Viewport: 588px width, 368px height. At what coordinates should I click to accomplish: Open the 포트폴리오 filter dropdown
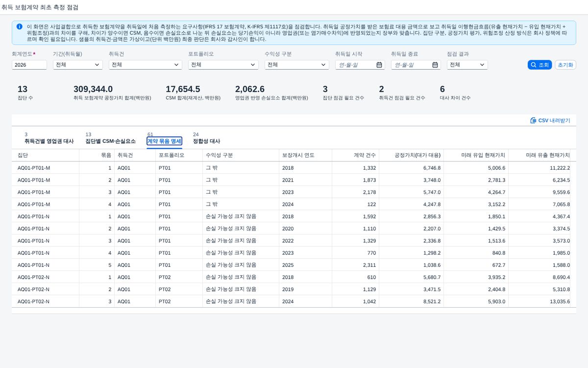coord(223,65)
